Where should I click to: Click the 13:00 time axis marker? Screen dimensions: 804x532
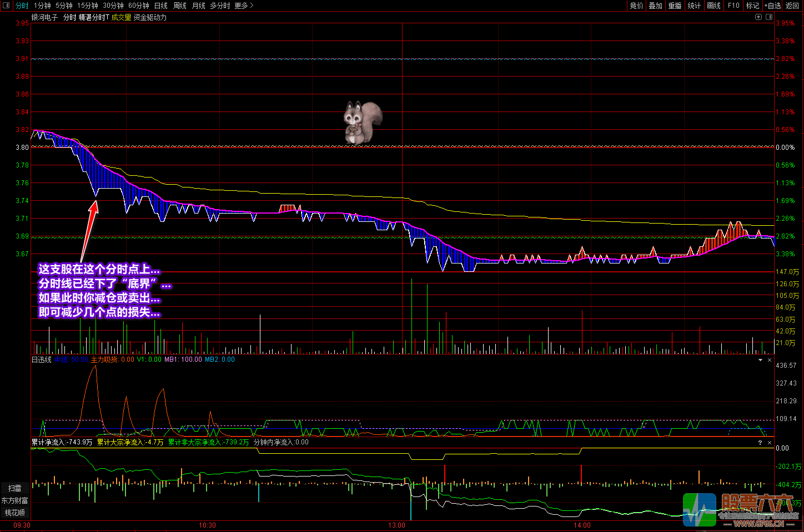[x=396, y=525]
